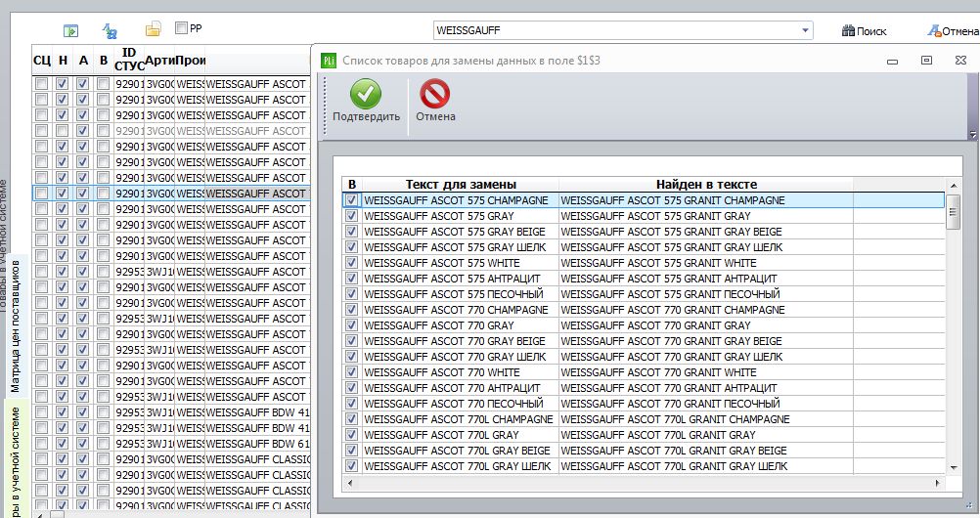Click the dialog list vertical scrollbar thumb
The height and width of the screenshot is (518, 980).
pyautogui.click(x=954, y=212)
